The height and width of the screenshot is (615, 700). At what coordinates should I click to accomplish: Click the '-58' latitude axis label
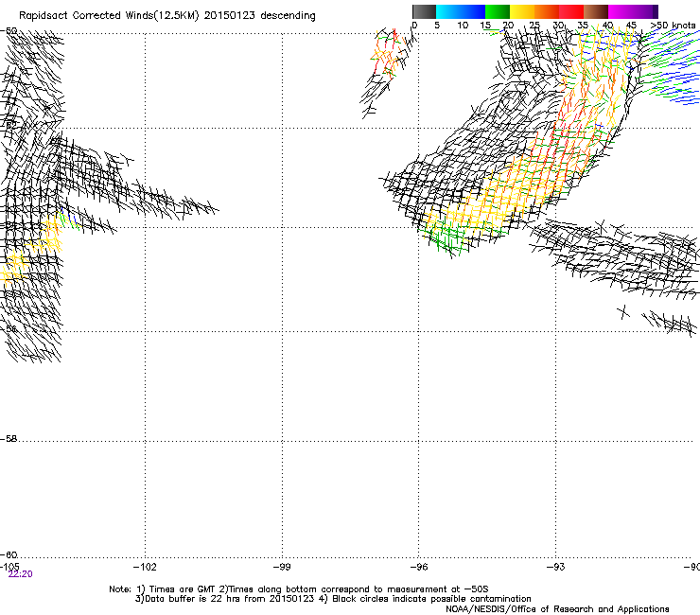(9, 439)
